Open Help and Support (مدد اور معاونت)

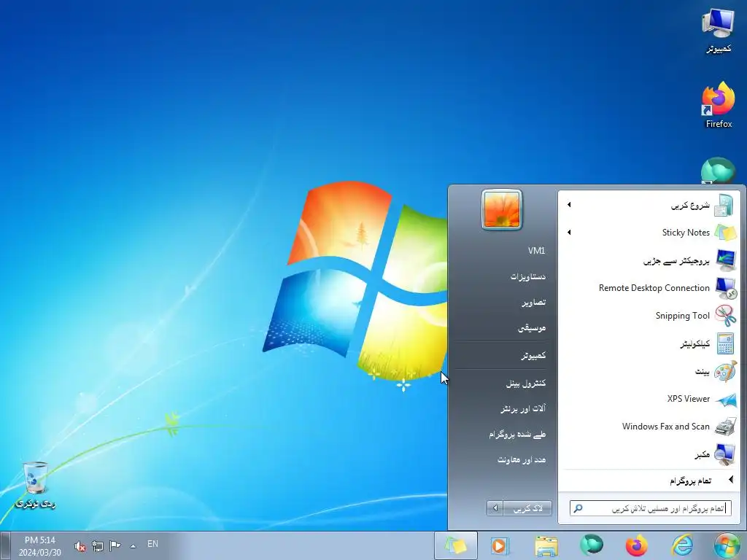521,459
